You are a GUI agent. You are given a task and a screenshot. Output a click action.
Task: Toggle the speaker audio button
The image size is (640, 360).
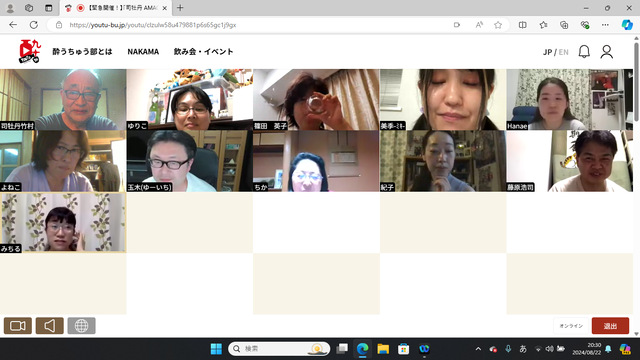click(x=49, y=326)
